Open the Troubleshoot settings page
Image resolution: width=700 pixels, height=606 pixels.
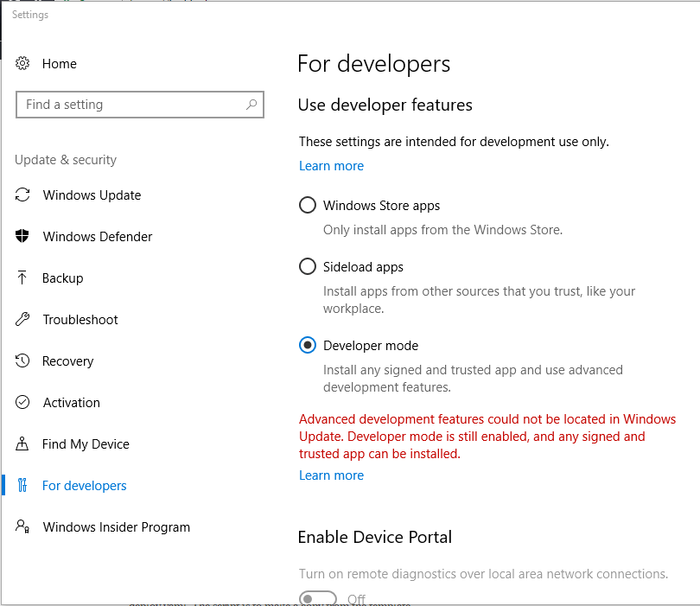click(80, 320)
